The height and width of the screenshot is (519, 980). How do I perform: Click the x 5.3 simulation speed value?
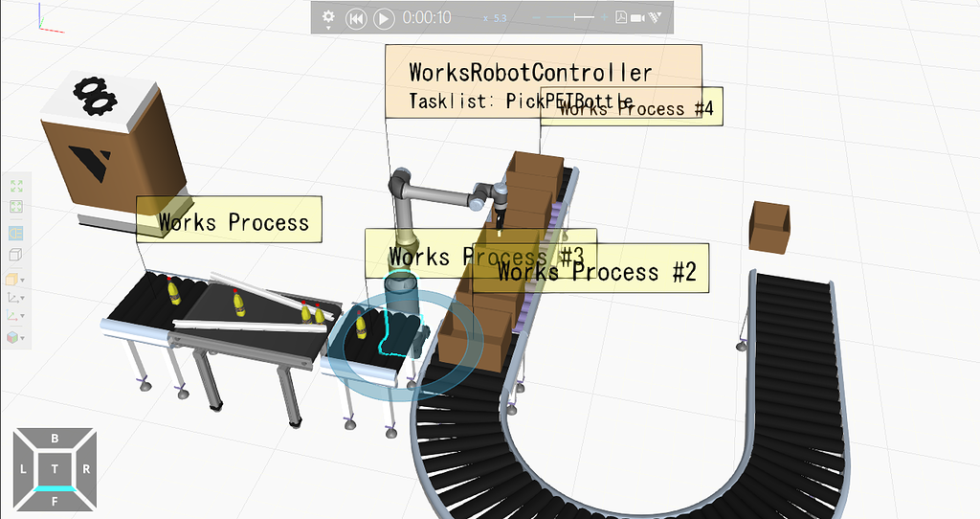point(495,18)
